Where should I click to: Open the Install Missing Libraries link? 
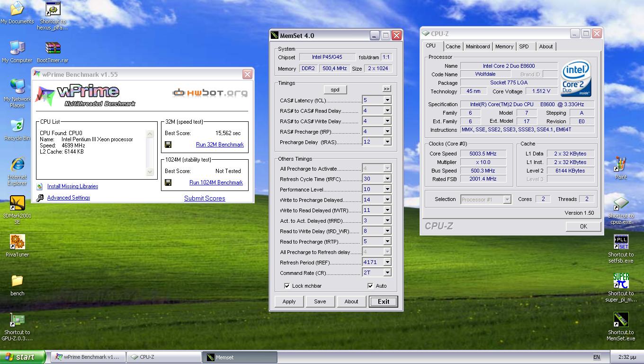point(72,186)
